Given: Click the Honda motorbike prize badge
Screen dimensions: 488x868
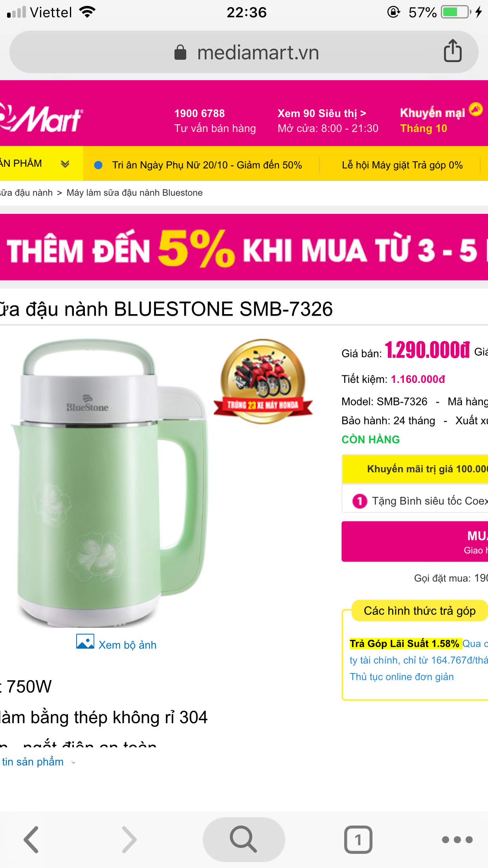Looking at the screenshot, I should click(263, 382).
